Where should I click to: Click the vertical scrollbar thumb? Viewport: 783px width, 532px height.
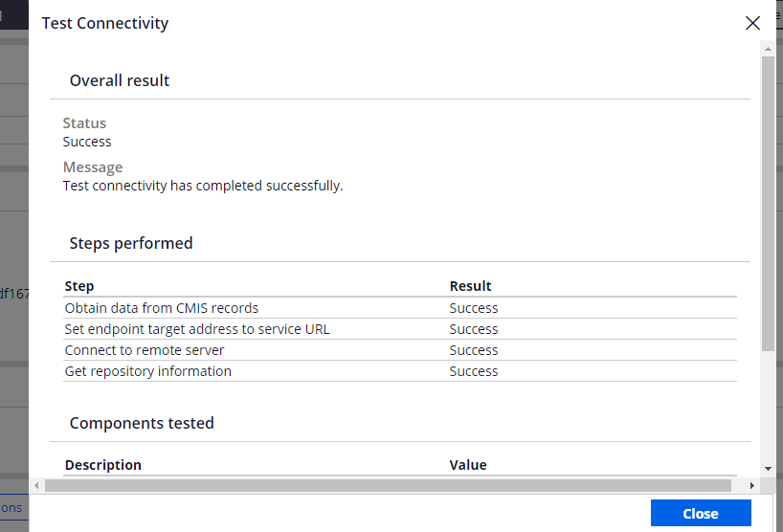[x=768, y=201]
